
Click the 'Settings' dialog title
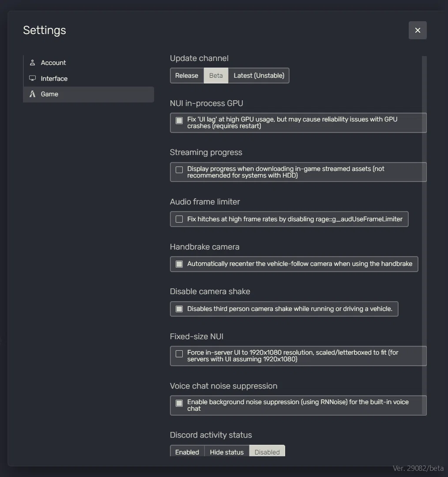(45, 30)
